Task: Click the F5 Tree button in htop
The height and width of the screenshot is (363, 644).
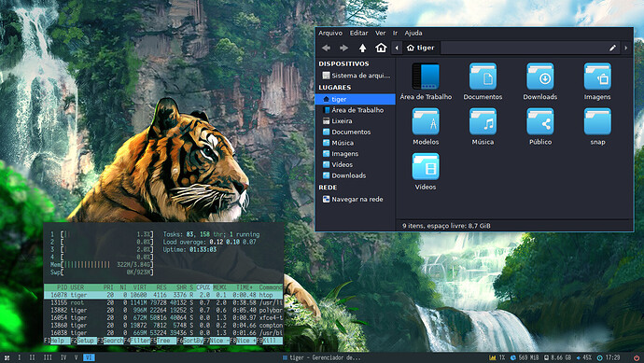Action: [x=163, y=341]
